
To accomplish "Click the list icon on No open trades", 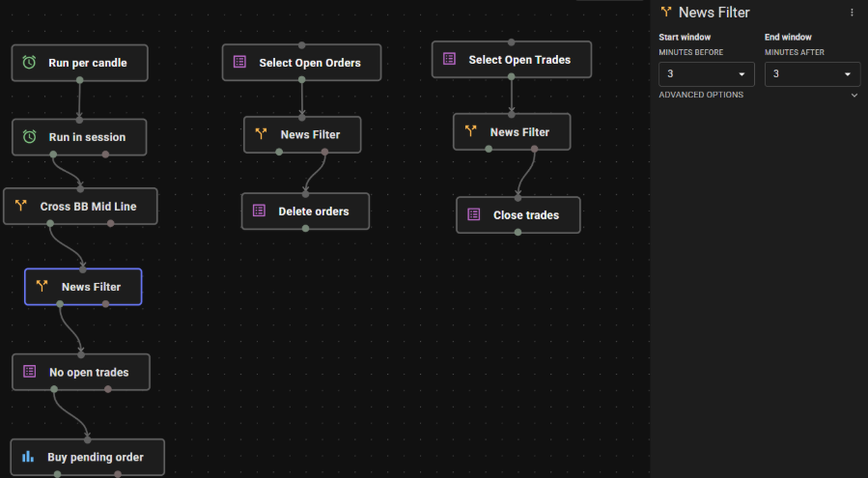I will coord(29,371).
